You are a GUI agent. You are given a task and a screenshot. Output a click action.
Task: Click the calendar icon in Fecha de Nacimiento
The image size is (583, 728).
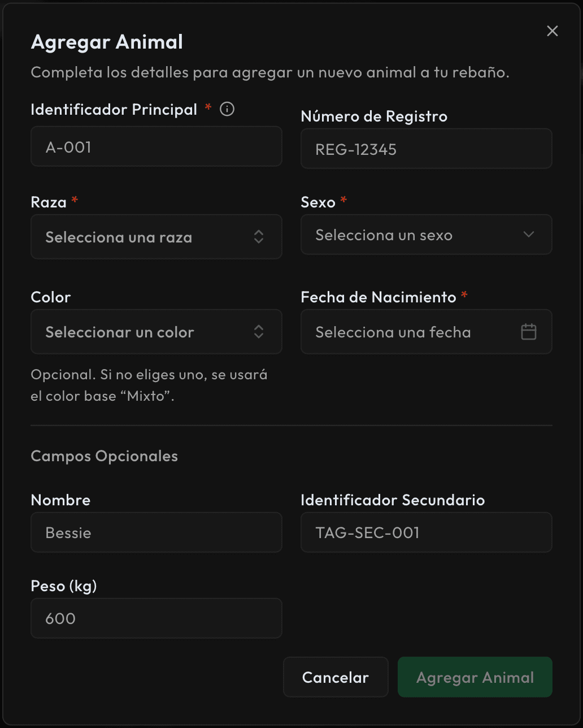(x=528, y=332)
